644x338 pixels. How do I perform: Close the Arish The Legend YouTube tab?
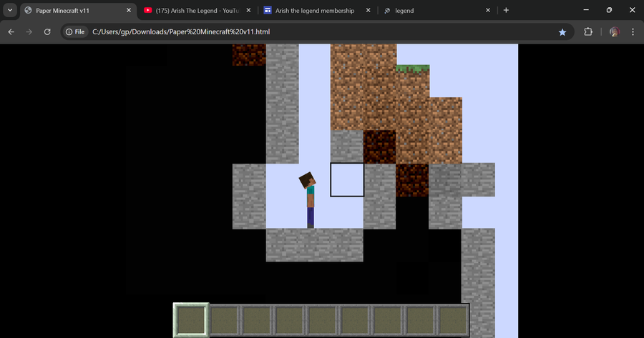(x=248, y=10)
